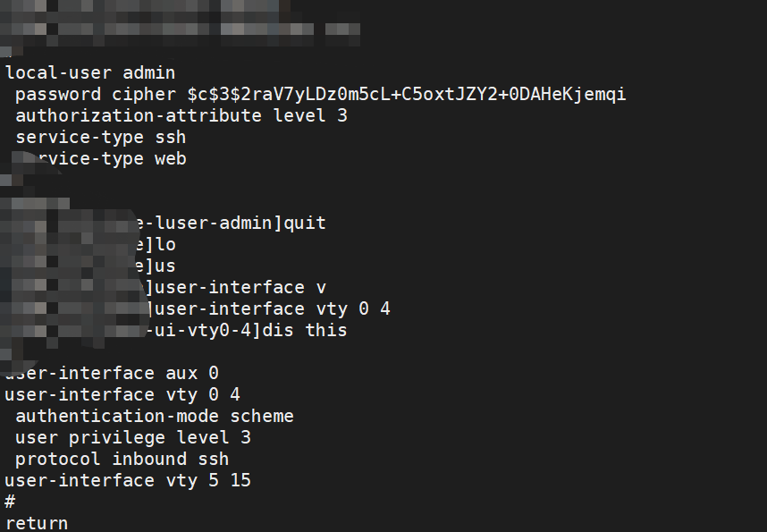The width and height of the screenshot is (767, 532).
Task: Click the "#" separator line near bottom
Action: pyautogui.click(x=10, y=502)
